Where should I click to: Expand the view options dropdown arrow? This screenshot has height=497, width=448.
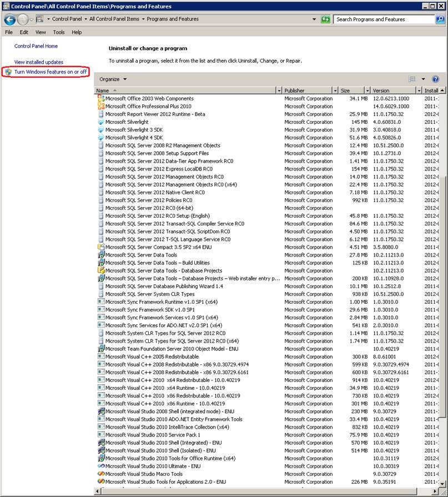coord(423,79)
